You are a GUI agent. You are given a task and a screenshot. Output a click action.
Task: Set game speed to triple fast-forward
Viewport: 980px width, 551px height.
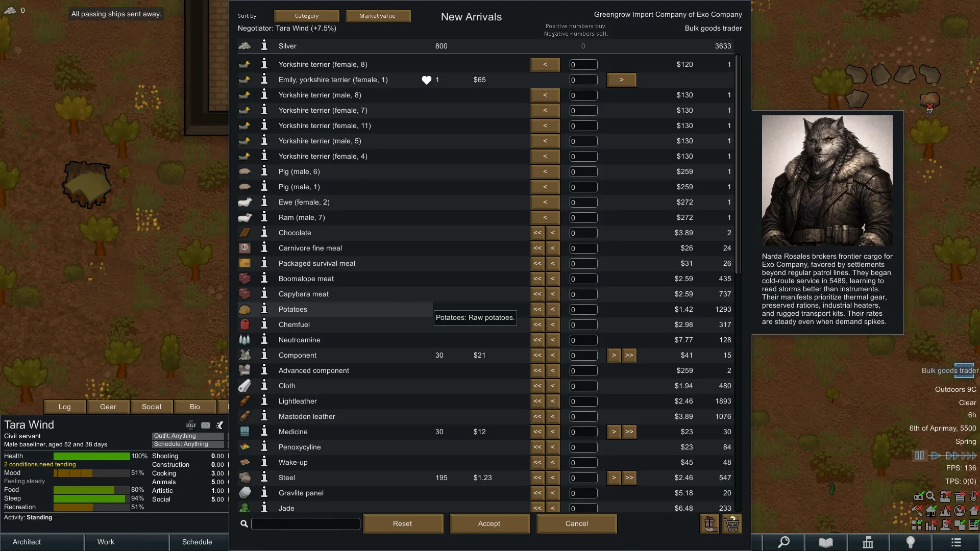pos(969,456)
